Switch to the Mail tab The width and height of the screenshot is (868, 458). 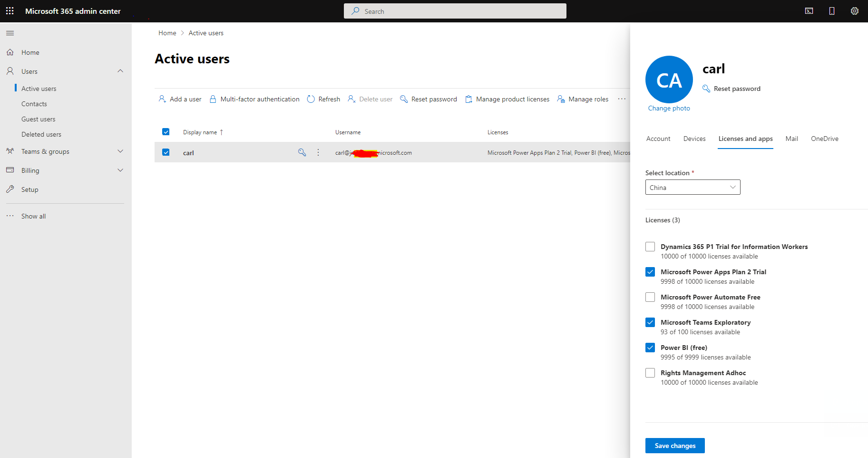coord(792,139)
